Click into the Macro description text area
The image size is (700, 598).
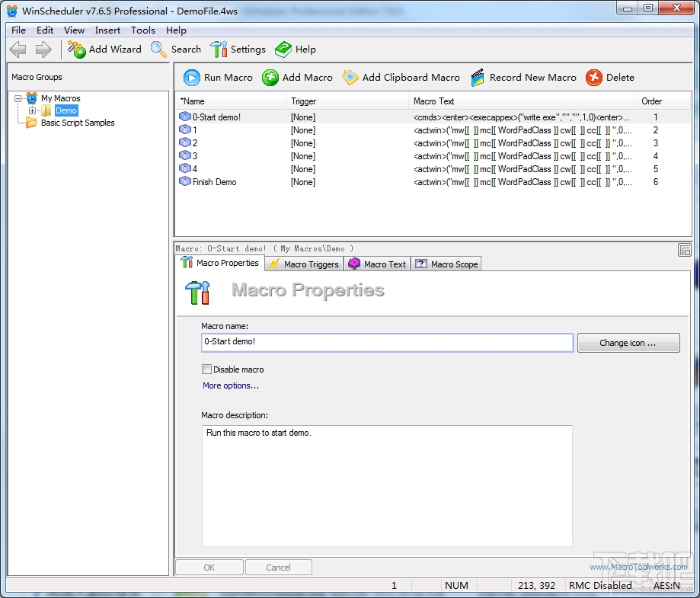coord(387,485)
